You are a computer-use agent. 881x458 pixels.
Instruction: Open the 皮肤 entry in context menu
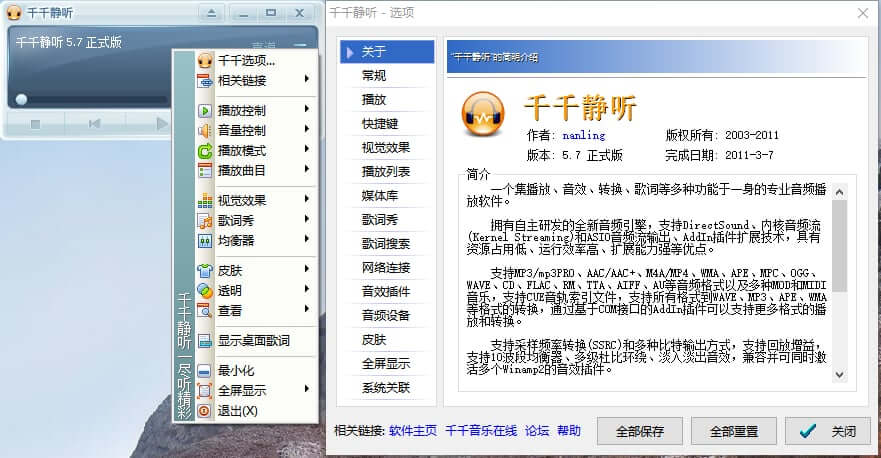click(x=256, y=271)
